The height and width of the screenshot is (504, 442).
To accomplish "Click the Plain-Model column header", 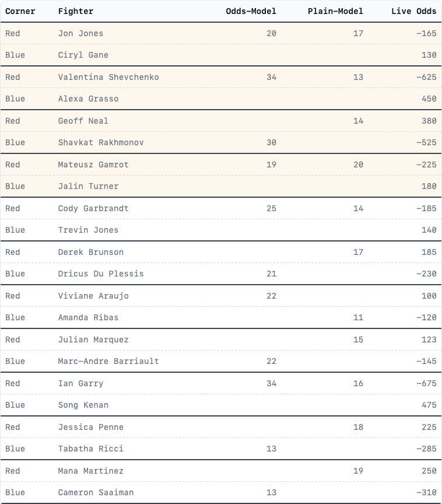I will [335, 11].
